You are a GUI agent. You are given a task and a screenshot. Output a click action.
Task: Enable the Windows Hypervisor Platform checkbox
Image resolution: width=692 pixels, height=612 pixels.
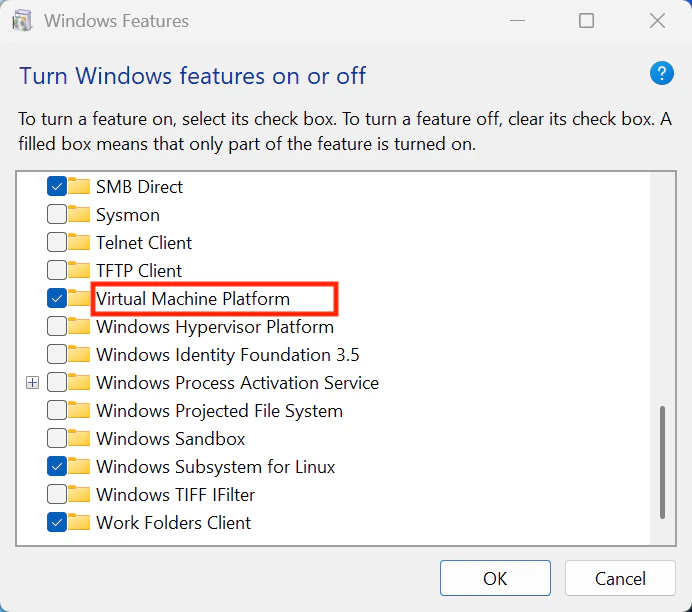[x=57, y=326]
